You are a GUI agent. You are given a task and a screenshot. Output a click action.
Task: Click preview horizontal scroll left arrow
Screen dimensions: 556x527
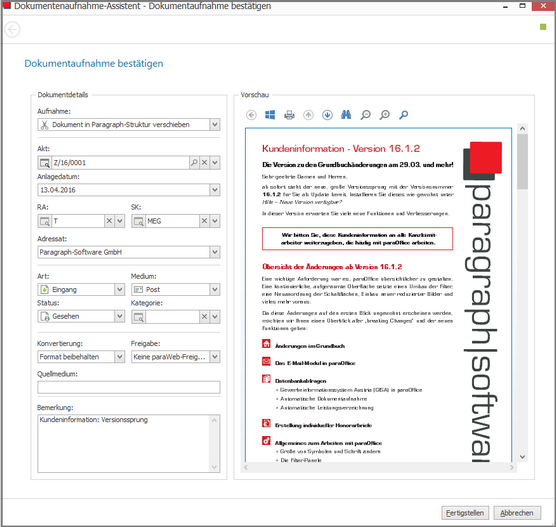click(x=246, y=467)
